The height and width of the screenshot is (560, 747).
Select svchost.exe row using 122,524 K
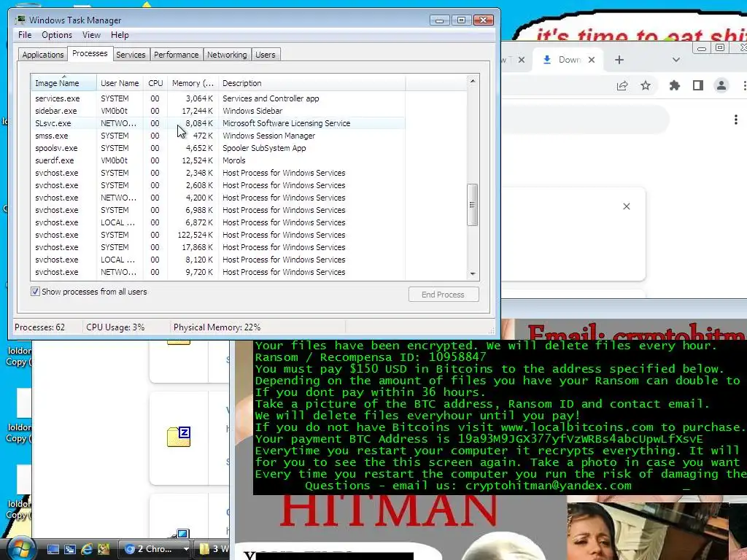click(x=218, y=235)
